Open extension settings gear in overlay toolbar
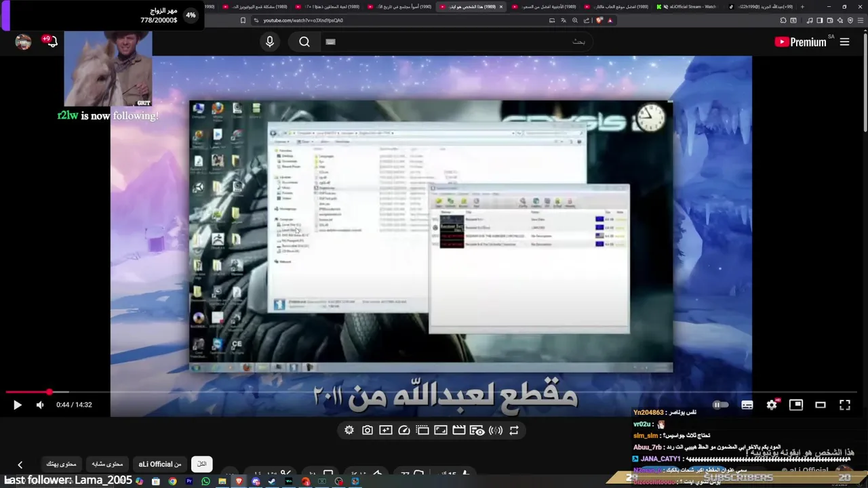The height and width of the screenshot is (488, 868). [x=349, y=430]
